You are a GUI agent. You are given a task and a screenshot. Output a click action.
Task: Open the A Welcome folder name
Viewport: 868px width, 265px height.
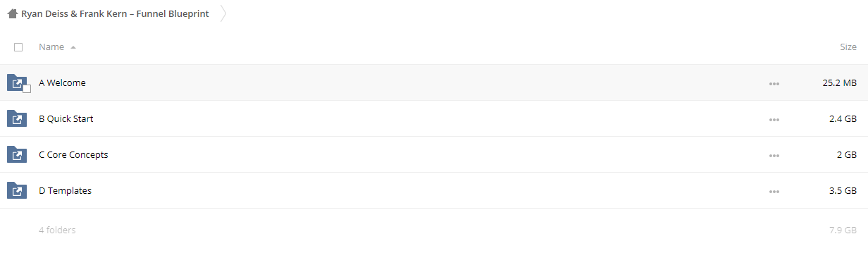(x=62, y=83)
